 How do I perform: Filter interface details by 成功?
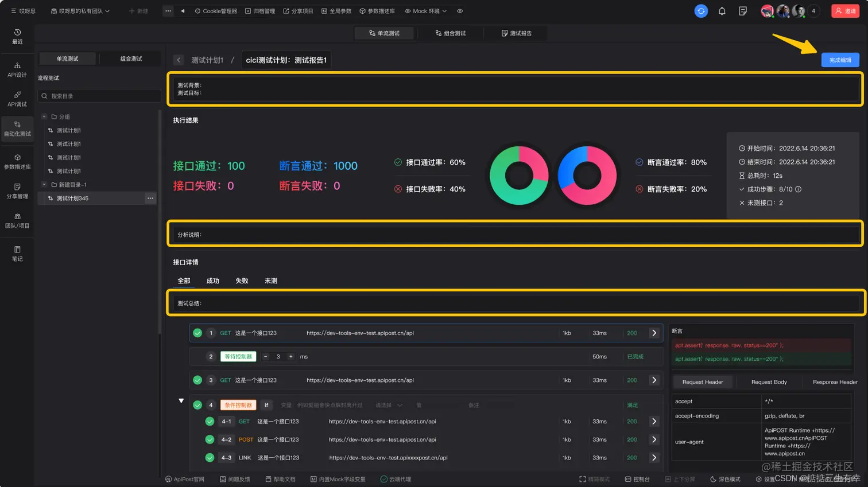[213, 280]
